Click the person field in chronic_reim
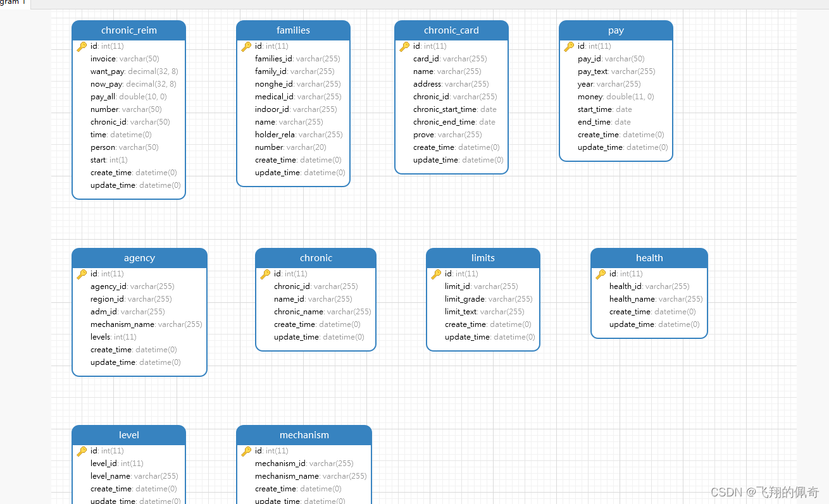Screen dimensions: 829x504 coord(125,147)
